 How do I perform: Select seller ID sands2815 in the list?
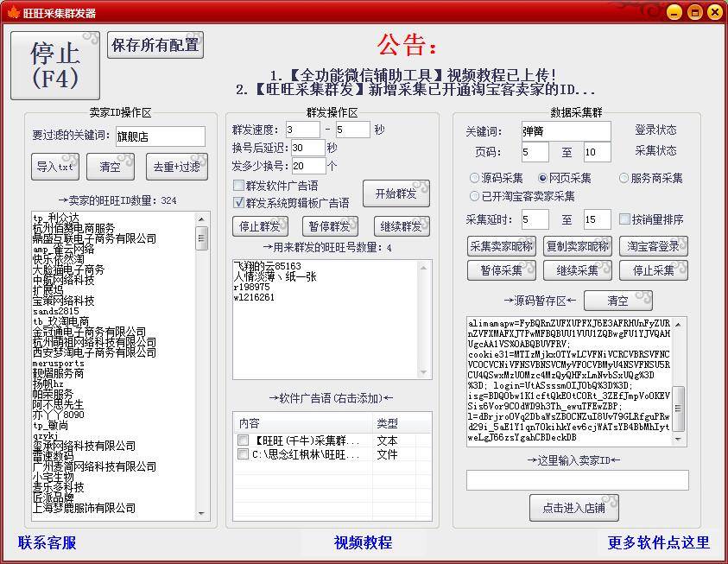56,311
